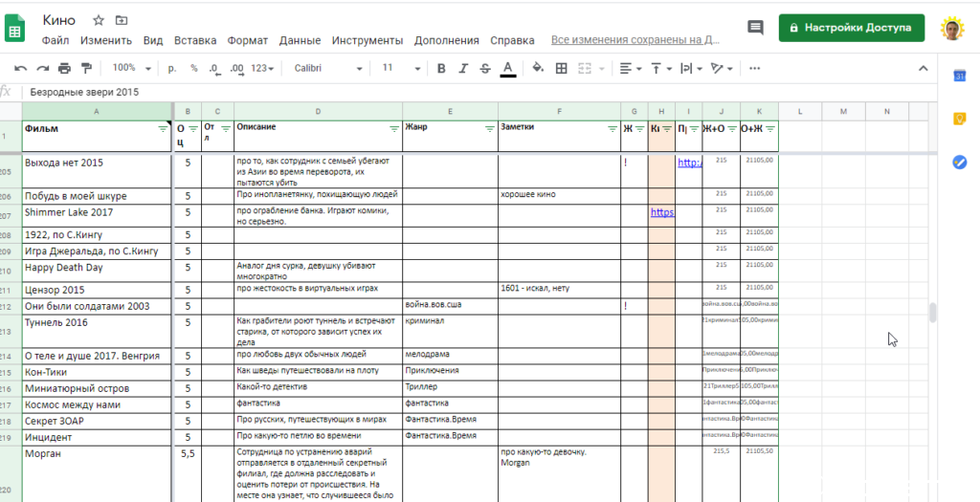Open the Google Sheets home icon
This screenshot has width=980, height=502.
[14, 30]
